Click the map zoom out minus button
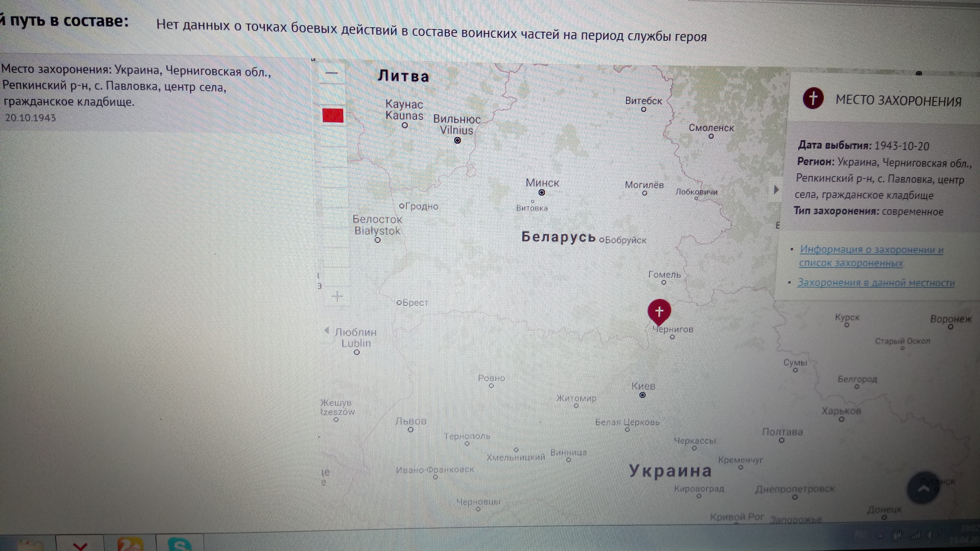 332,73
